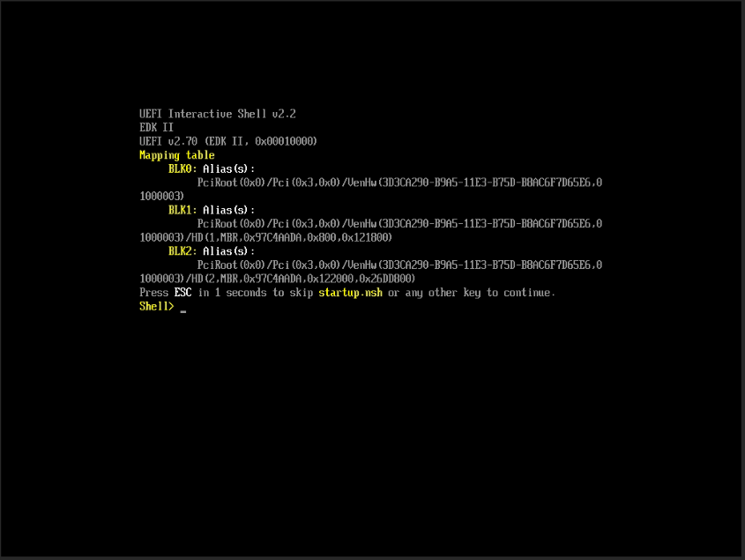This screenshot has height=560, width=745.
Task: Click the 1000003) continuation line under BLK0
Action: point(161,197)
